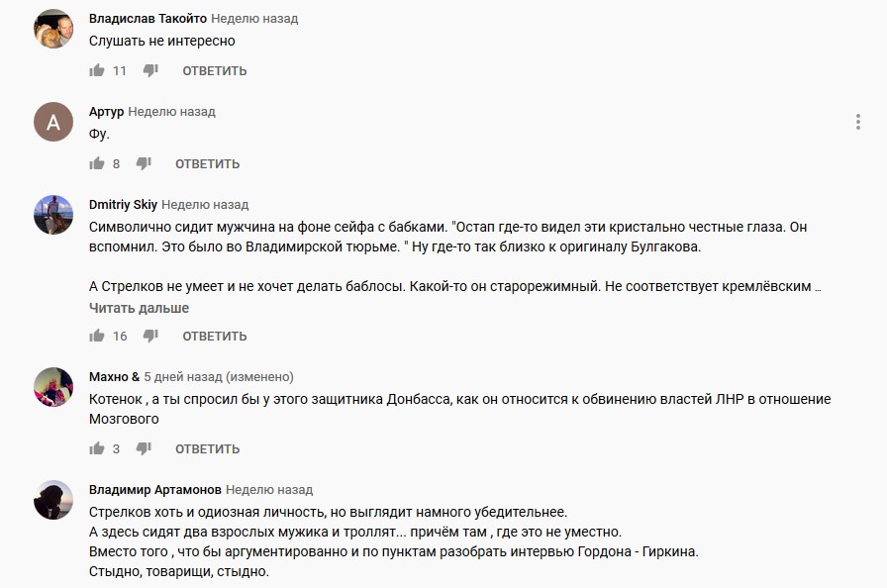Like Владислав Такойто's comment

click(97, 70)
